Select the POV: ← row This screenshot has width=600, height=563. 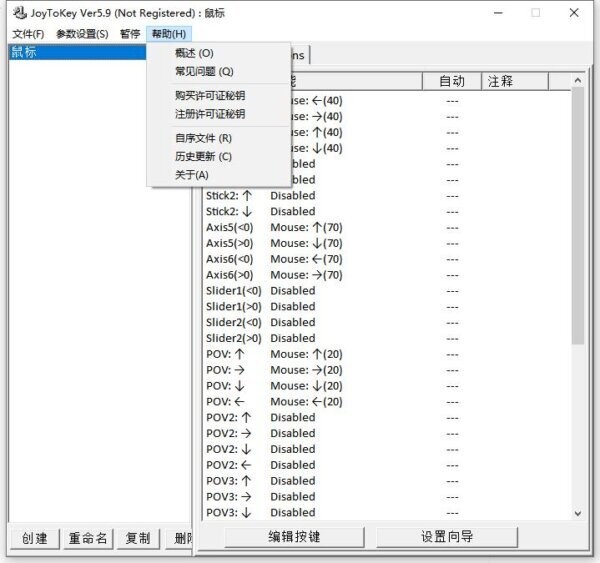tap(386, 401)
